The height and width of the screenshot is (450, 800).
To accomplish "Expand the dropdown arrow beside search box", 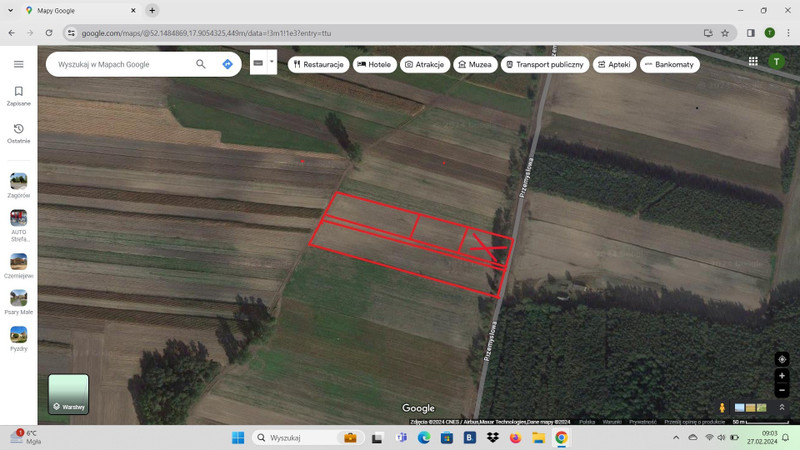I will tap(271, 62).
